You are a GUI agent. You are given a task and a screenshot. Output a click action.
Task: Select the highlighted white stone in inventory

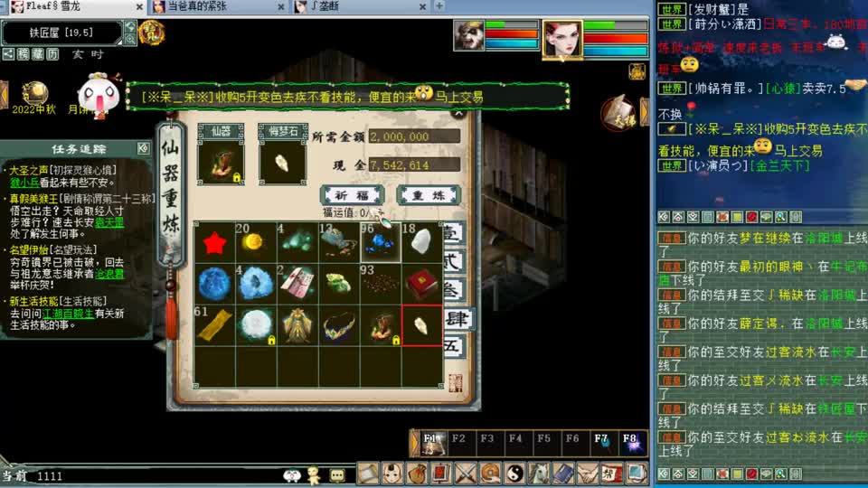pos(421,325)
